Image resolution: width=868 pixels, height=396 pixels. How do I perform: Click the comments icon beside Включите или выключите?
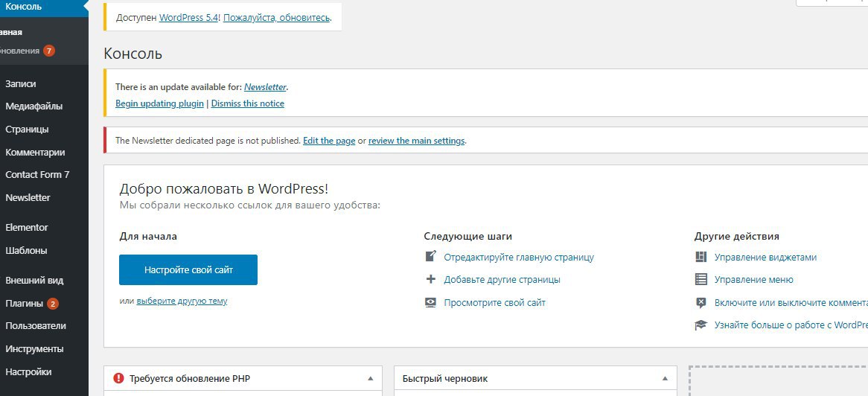point(701,303)
